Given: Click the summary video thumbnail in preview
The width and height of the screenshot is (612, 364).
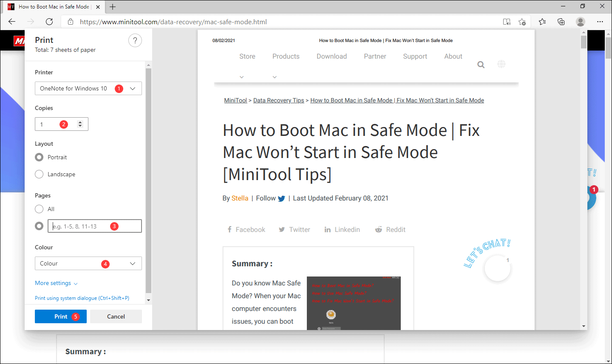Looking at the screenshot, I should (354, 303).
